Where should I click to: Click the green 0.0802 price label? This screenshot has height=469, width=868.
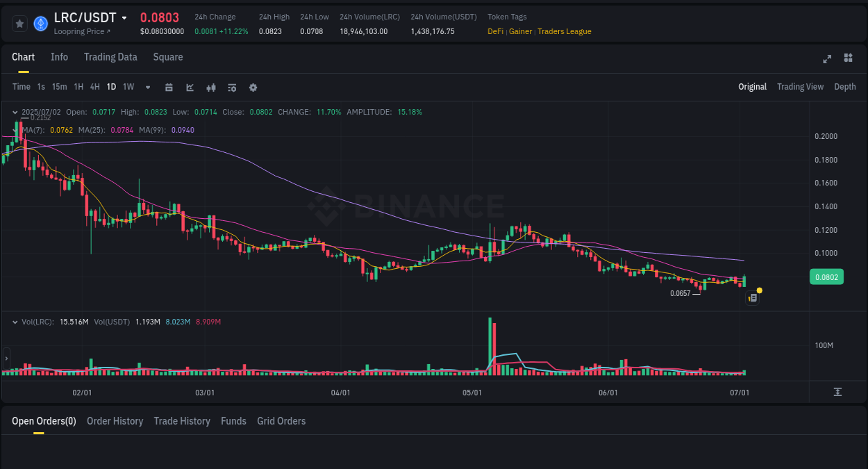pos(826,277)
